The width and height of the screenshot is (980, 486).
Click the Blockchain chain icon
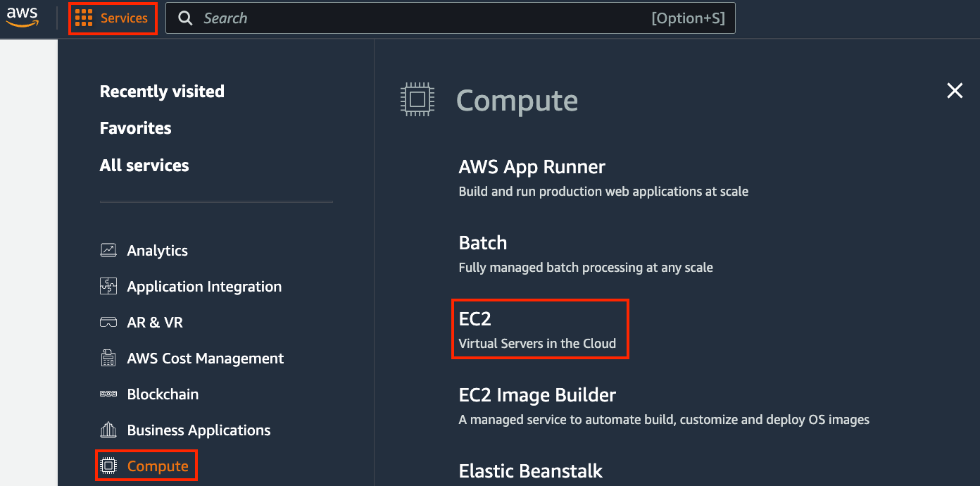tap(108, 394)
